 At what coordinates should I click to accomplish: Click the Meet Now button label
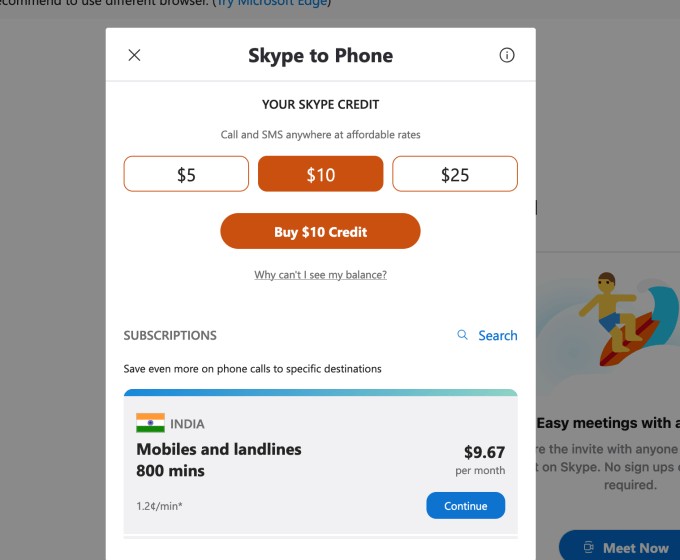pyautogui.click(x=635, y=548)
